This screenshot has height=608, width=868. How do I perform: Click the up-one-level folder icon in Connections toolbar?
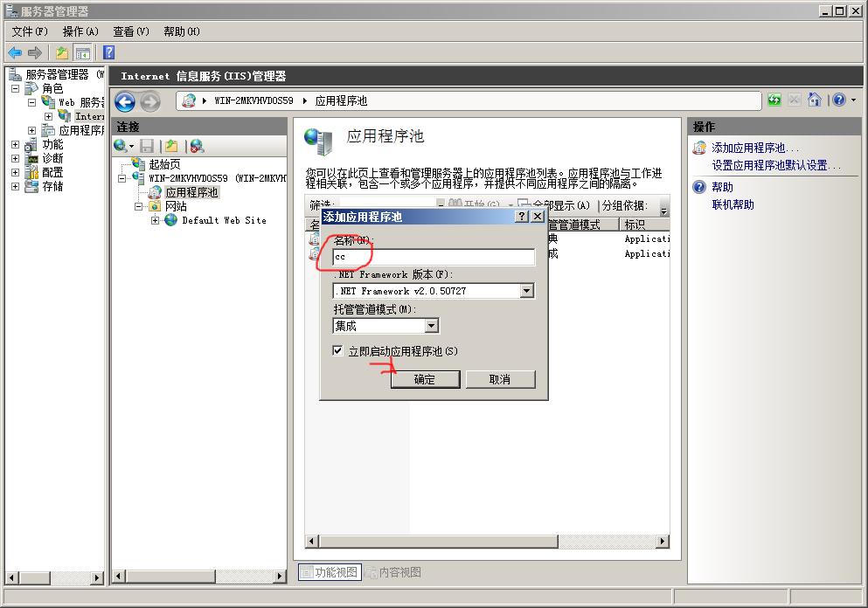click(x=172, y=146)
